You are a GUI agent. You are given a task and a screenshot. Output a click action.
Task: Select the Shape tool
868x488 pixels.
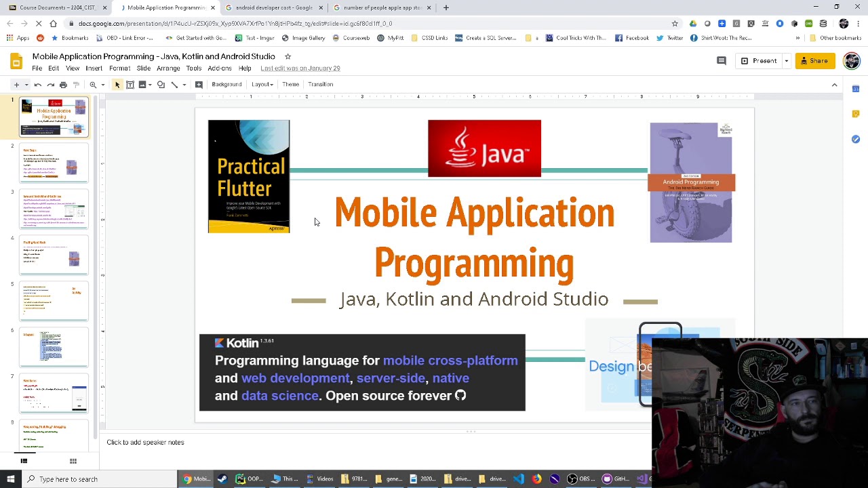click(161, 85)
